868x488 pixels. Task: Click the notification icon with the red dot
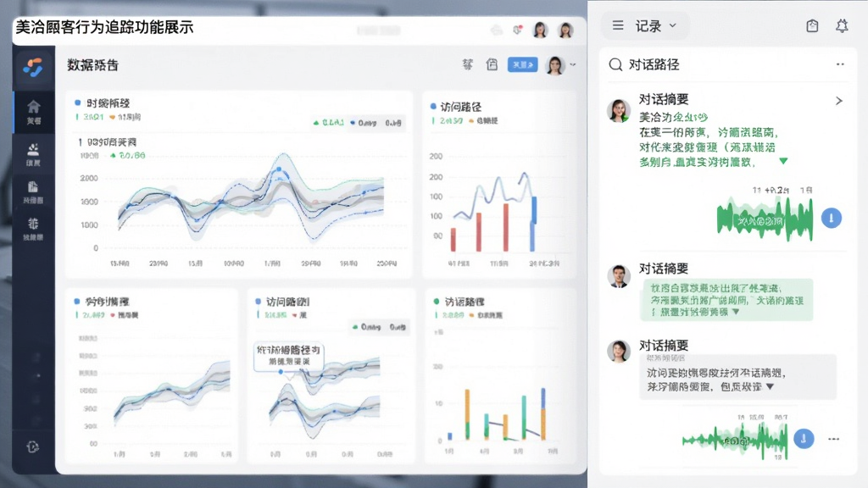tap(518, 30)
